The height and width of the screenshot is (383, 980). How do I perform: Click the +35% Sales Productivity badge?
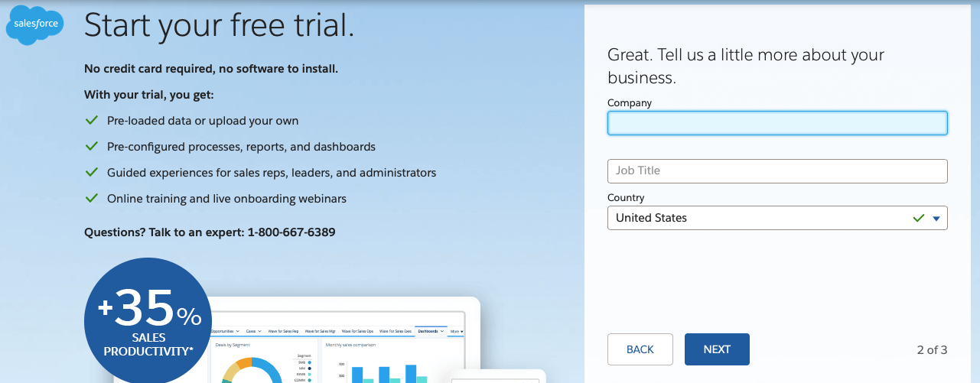pyautogui.click(x=148, y=322)
